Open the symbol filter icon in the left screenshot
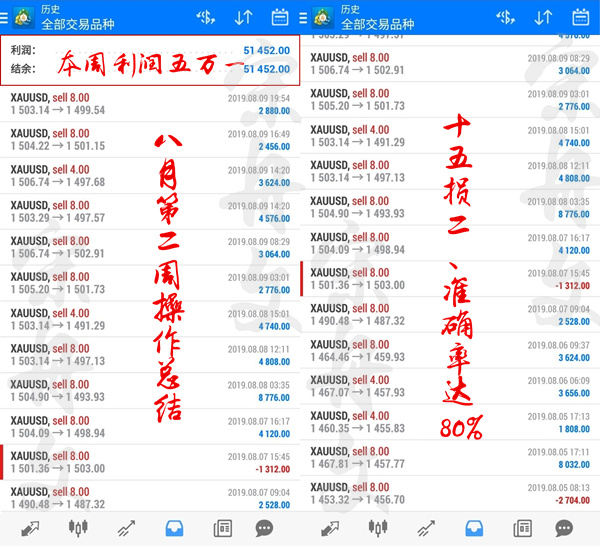 pyautogui.click(x=205, y=17)
